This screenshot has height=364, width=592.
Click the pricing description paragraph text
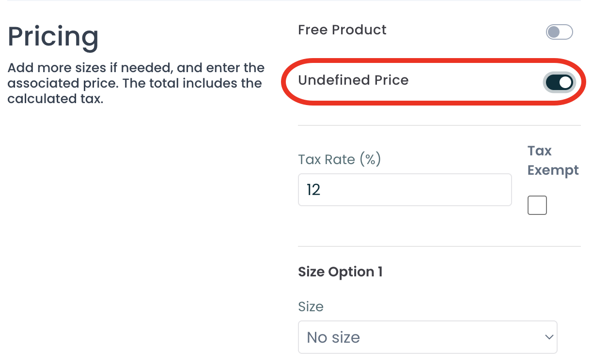tap(136, 83)
